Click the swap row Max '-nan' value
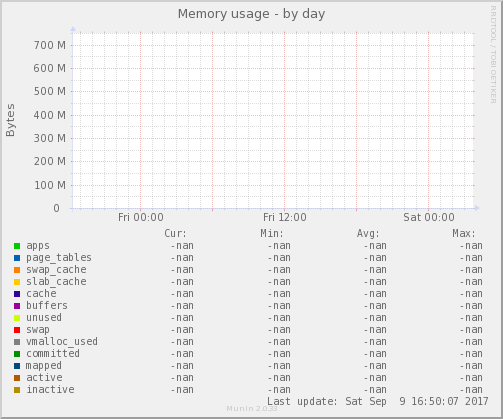 [x=471, y=330]
